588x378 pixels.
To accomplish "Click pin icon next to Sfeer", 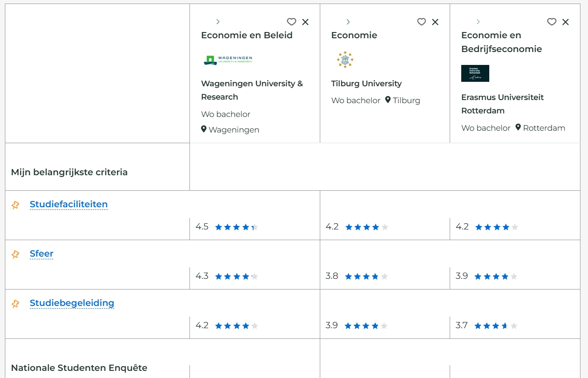I will [x=16, y=254].
